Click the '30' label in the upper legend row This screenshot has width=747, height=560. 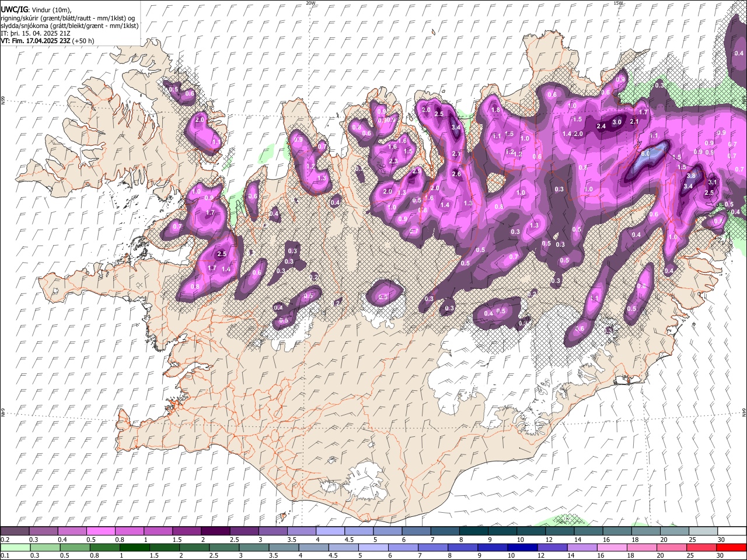[x=721, y=540]
